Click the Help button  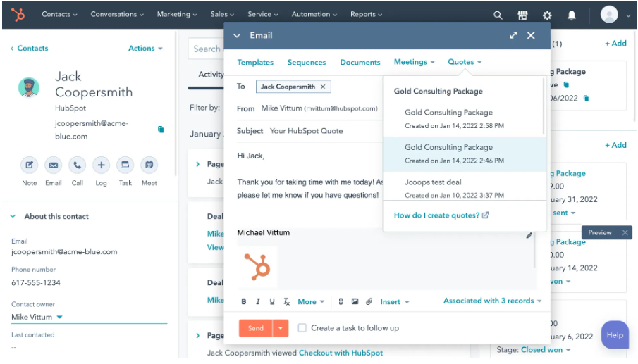tap(615, 334)
